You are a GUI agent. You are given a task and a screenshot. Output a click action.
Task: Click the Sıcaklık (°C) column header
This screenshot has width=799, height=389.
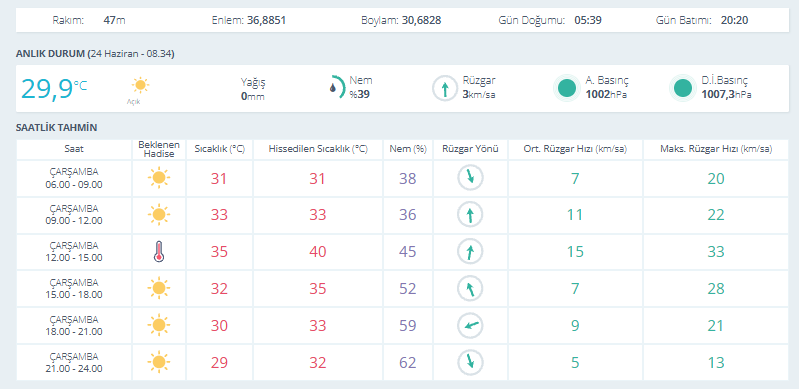point(220,149)
